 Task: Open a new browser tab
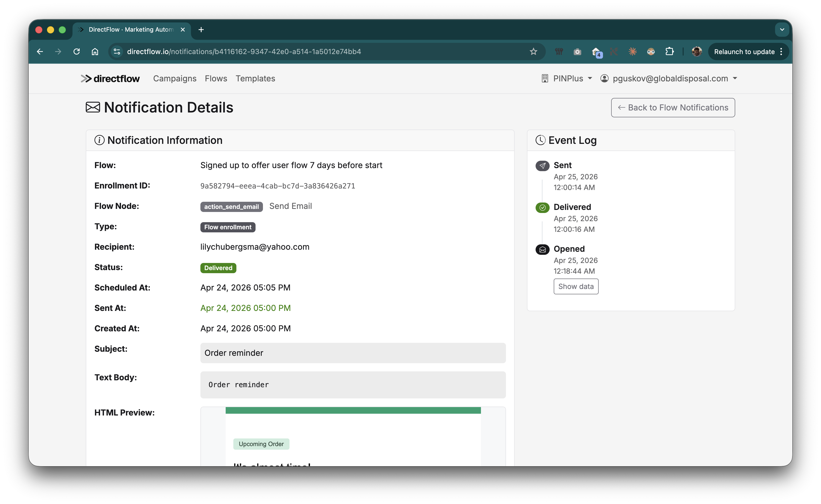pyautogui.click(x=201, y=30)
